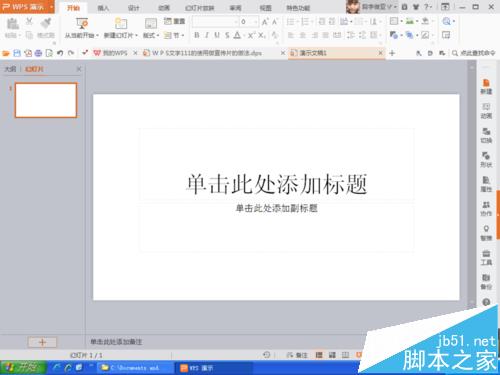Switch to the Insert (插入) ribbon tab
This screenshot has height=375, width=500.
point(103,8)
